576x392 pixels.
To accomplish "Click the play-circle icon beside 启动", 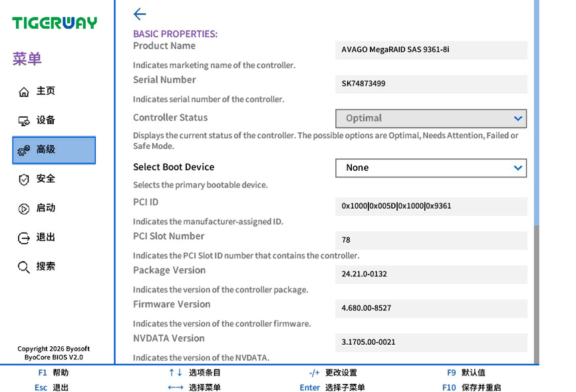I will pos(24,209).
